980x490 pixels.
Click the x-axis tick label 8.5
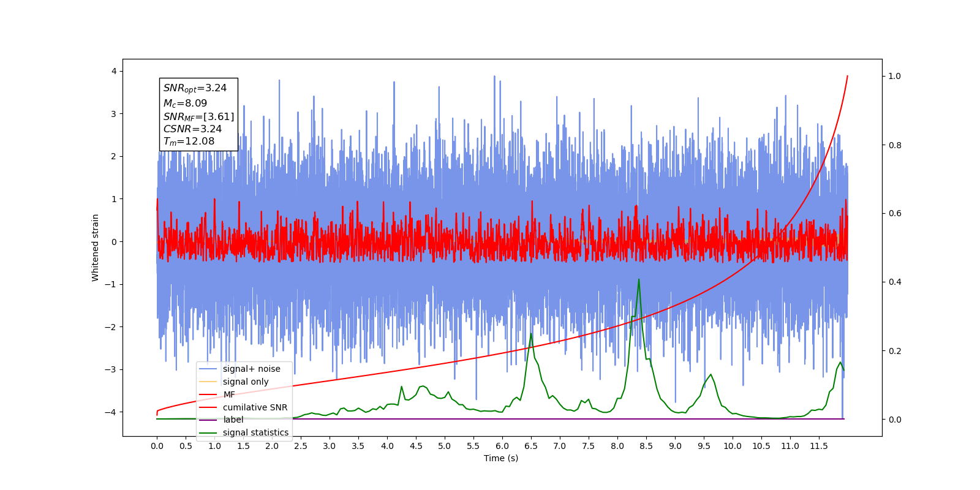646,446
